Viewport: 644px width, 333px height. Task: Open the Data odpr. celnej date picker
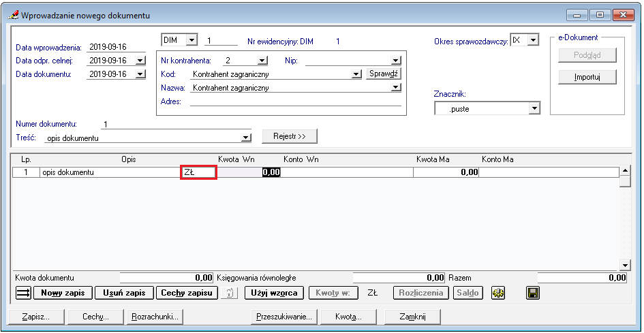coord(140,61)
